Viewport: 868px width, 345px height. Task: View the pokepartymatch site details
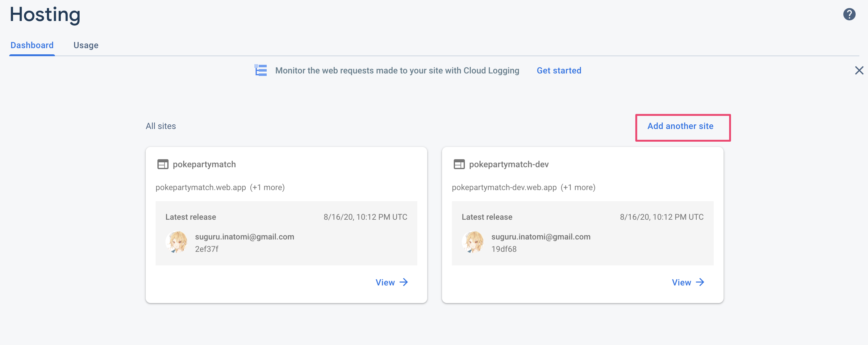[385, 282]
